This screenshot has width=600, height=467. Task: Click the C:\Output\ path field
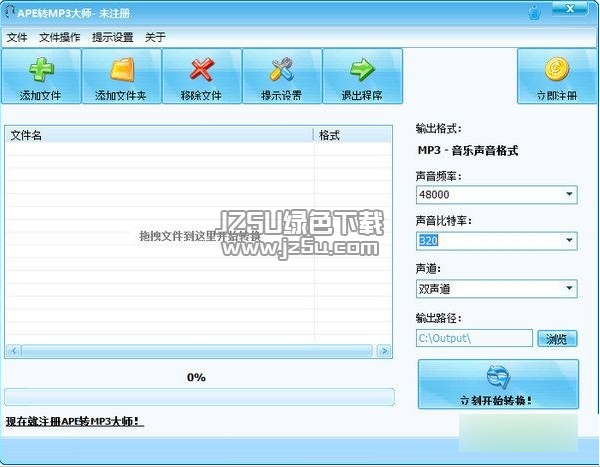(474, 338)
